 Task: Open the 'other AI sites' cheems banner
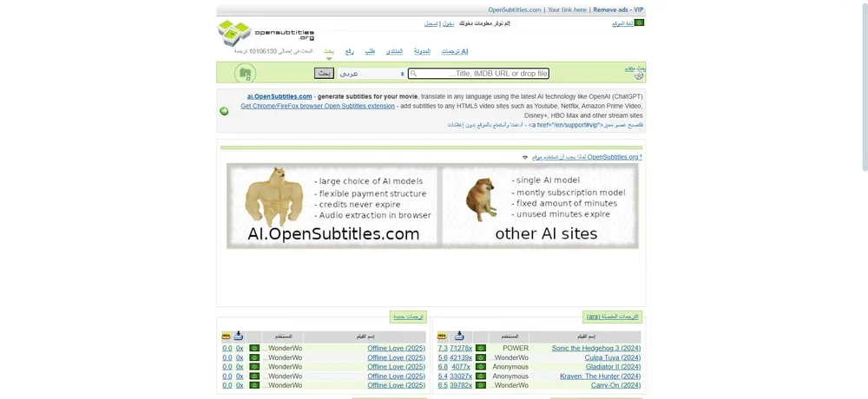tap(540, 206)
